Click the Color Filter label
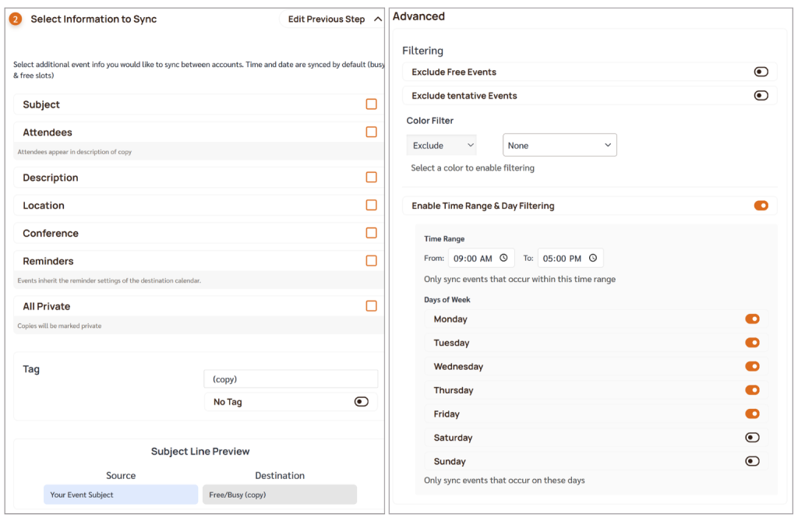 click(430, 121)
